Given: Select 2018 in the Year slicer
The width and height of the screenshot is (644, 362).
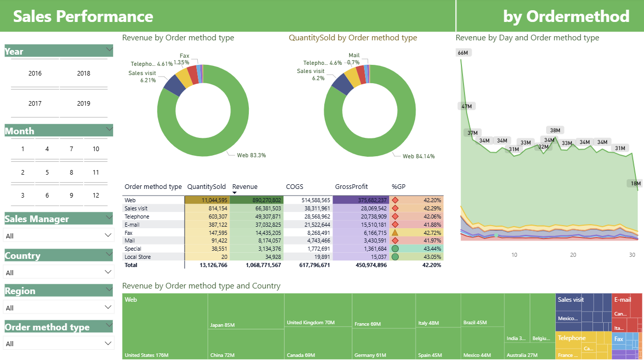Looking at the screenshot, I should click(x=83, y=73).
